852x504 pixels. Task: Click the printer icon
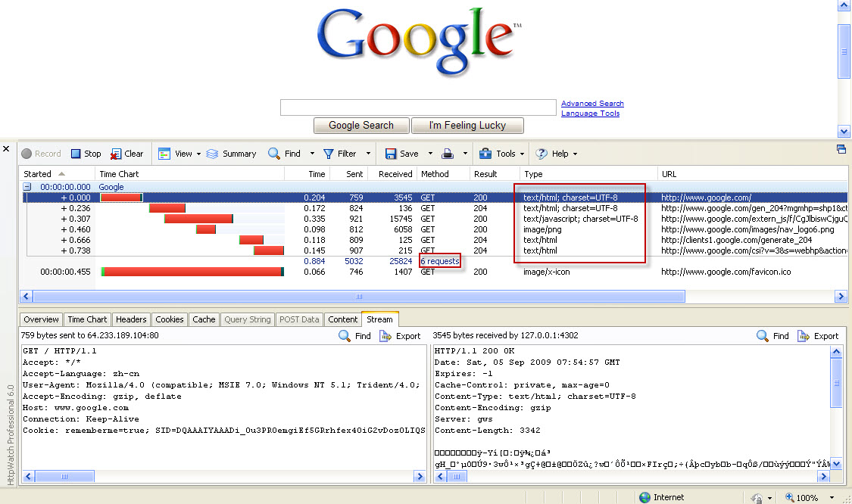click(448, 154)
